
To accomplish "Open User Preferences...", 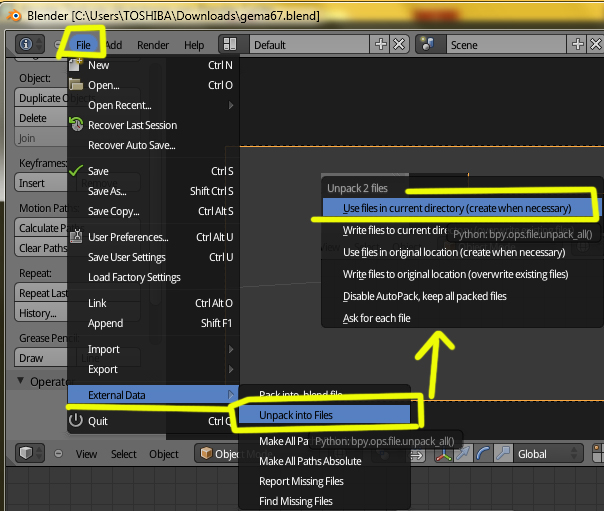I will pyautogui.click(x=153, y=237).
